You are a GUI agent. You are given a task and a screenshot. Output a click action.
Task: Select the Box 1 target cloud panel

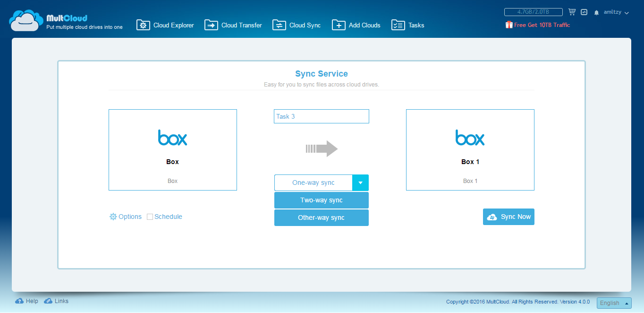point(470,150)
